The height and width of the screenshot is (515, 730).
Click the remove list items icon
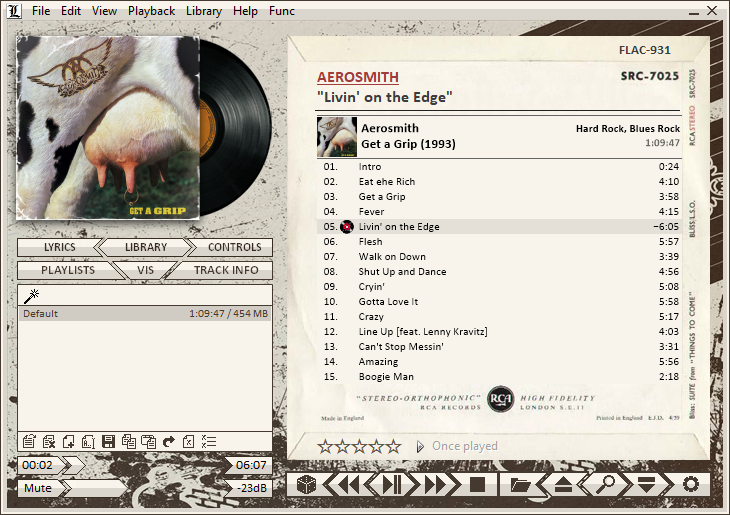pos(209,441)
